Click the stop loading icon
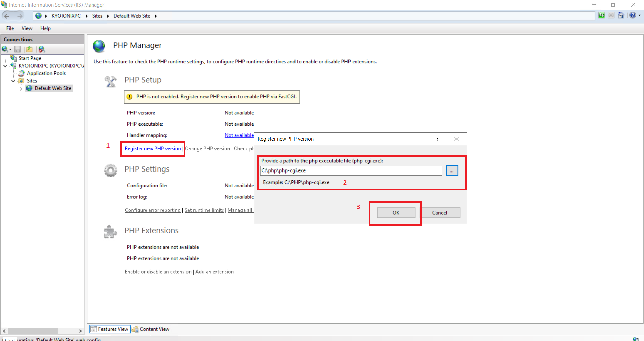 (611, 15)
